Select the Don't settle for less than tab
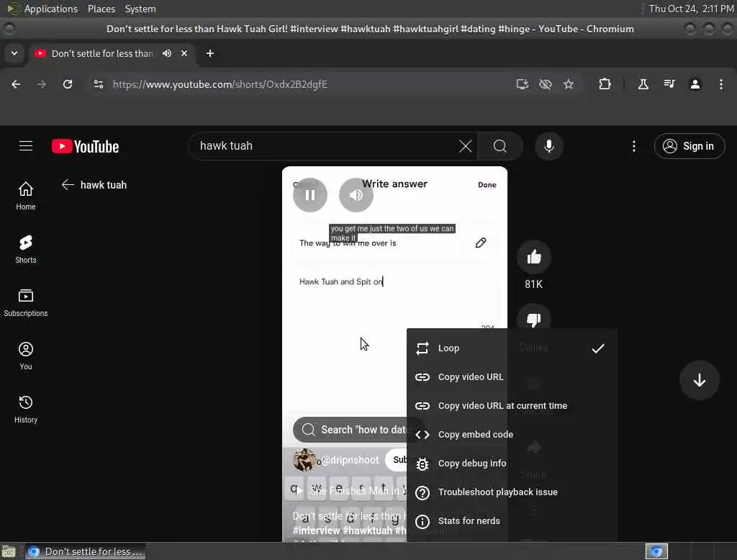The width and height of the screenshot is (737, 560). pos(112,53)
